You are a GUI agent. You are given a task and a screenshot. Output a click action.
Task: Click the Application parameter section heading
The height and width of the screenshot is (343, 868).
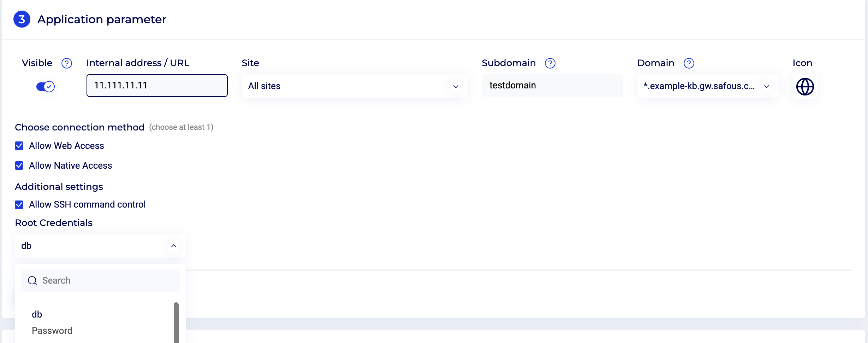tap(102, 19)
